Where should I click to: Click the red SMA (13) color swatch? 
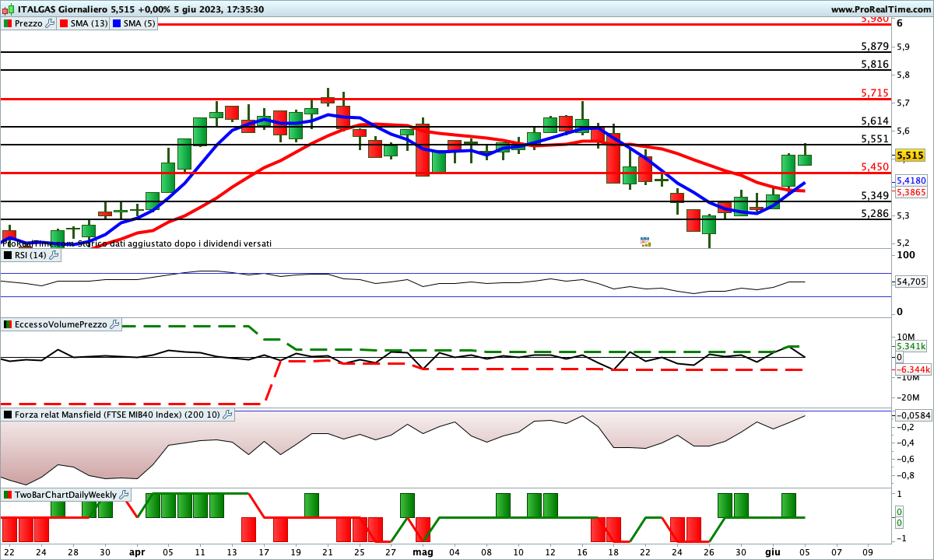click(x=64, y=23)
